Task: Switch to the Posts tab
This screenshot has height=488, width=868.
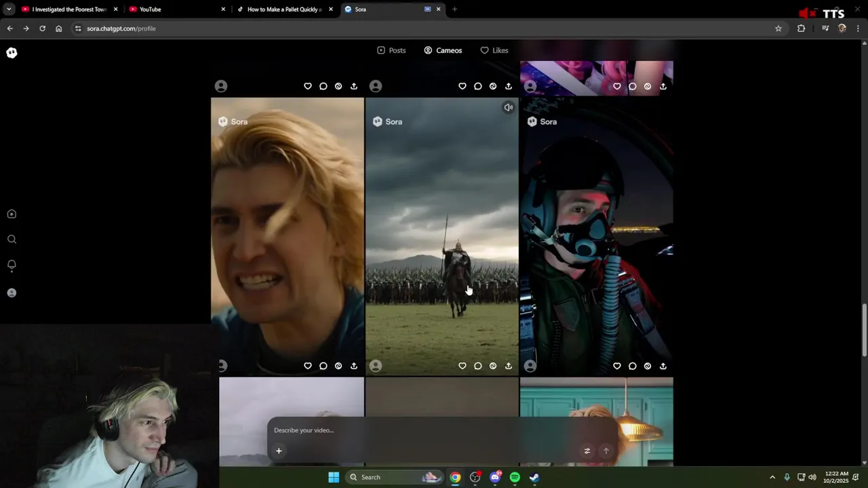Action: (391, 50)
